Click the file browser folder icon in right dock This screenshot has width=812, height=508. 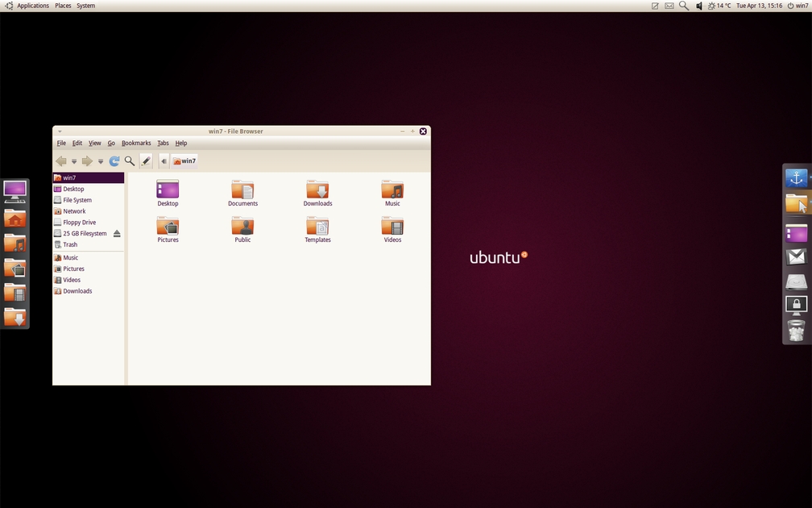point(797,203)
